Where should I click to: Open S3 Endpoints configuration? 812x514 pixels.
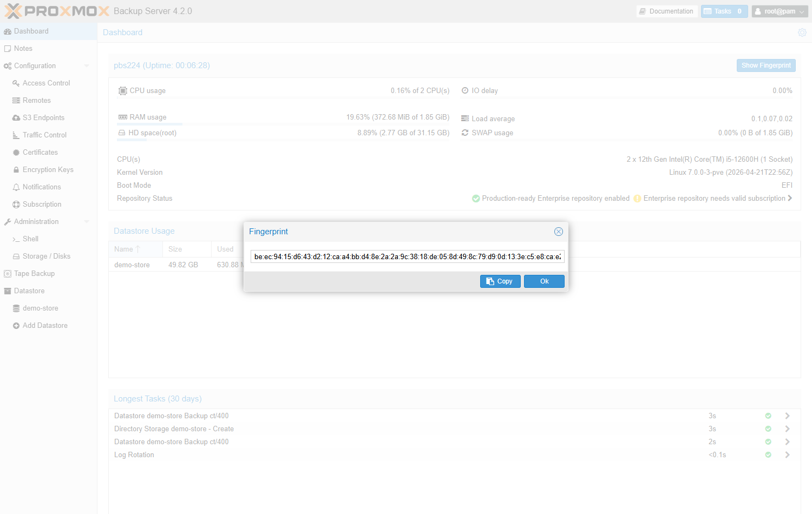click(49, 118)
